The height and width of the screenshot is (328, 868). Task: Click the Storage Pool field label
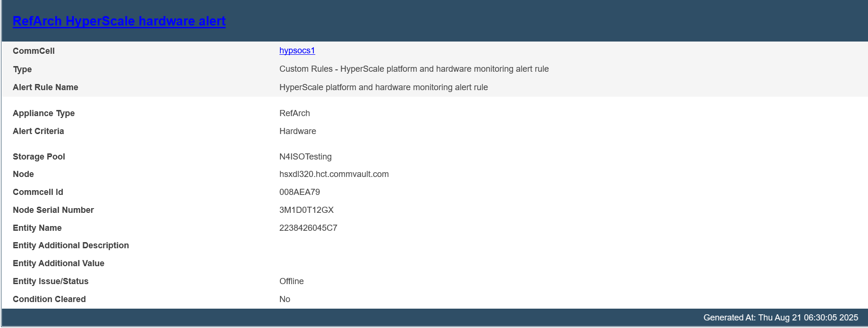(x=39, y=157)
